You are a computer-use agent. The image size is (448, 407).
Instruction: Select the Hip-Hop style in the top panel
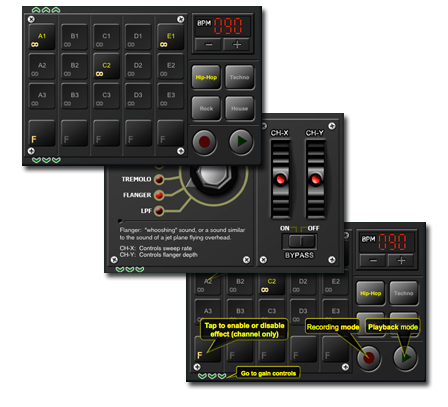206,77
